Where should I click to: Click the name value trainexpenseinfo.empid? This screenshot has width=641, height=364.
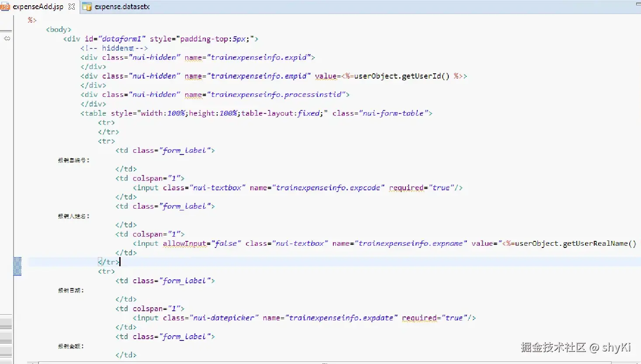tap(259, 76)
